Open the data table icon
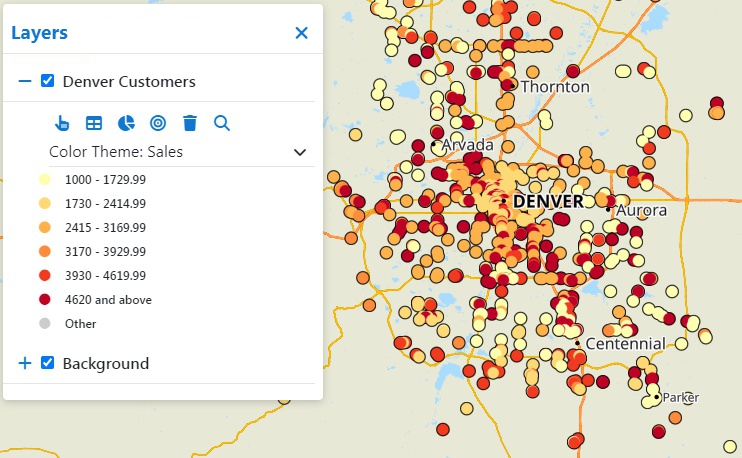 tap(94, 123)
